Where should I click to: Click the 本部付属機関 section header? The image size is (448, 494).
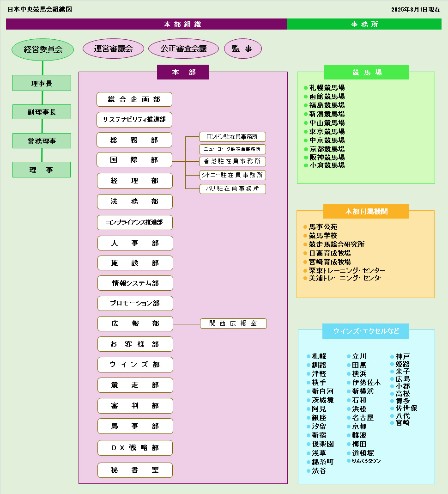coord(366,211)
